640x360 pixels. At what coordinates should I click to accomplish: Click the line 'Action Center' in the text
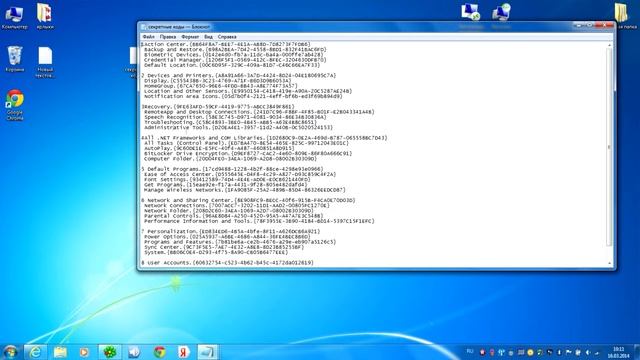(x=226, y=44)
